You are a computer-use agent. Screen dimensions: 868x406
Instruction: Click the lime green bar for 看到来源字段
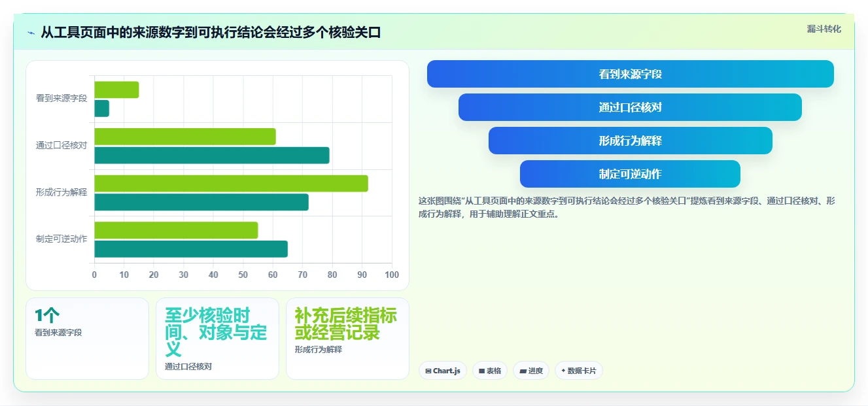point(116,90)
